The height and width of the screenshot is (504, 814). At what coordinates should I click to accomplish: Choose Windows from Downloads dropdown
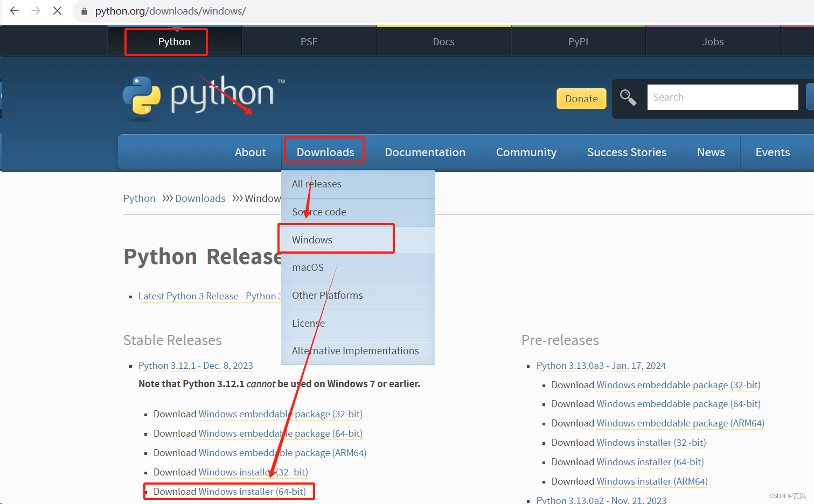358,240
